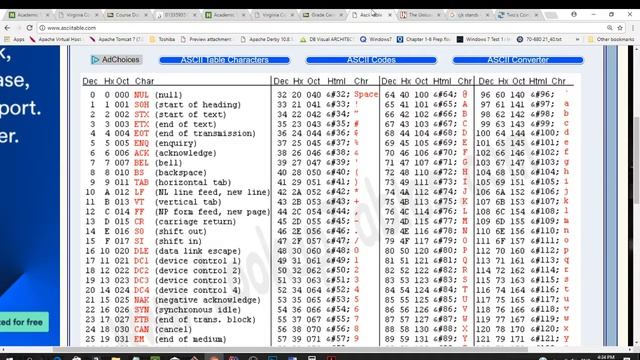Switch to the Course Do tab
This screenshot has width=640, height=360.
[x=127, y=15]
